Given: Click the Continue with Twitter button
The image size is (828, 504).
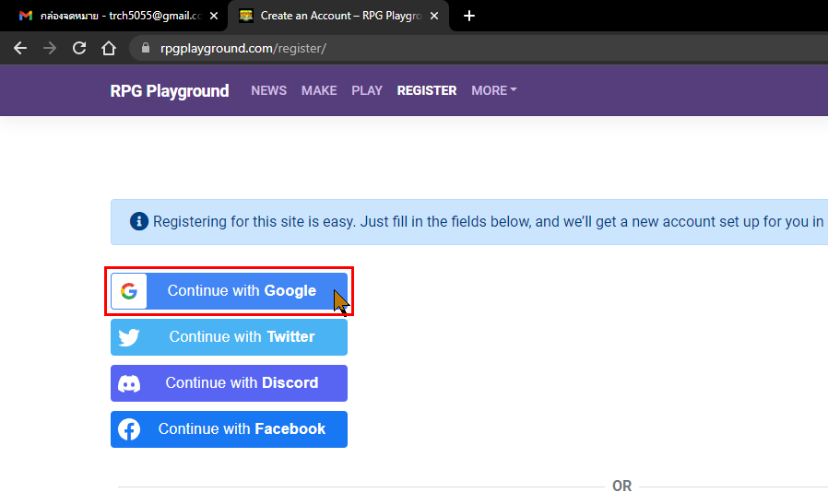Looking at the screenshot, I should point(230,336).
